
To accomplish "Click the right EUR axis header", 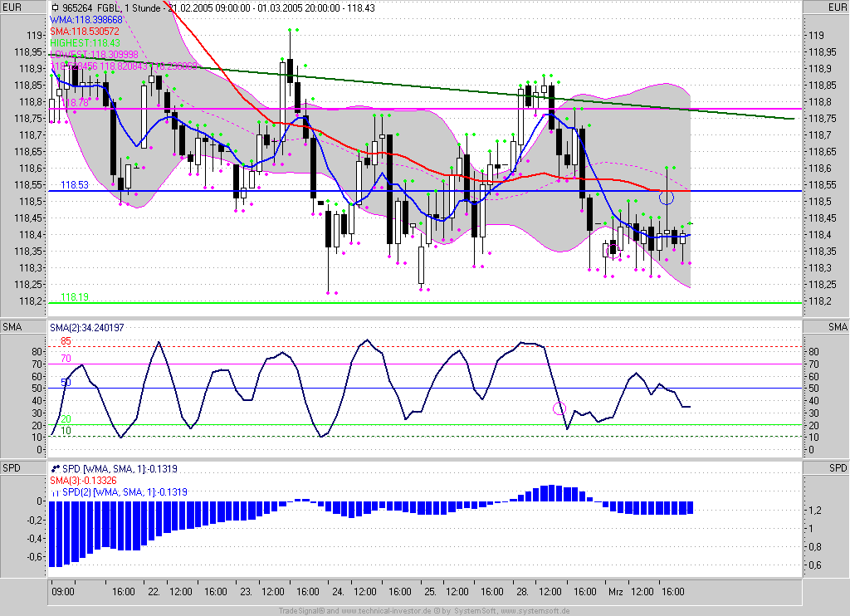I will 837,7.
